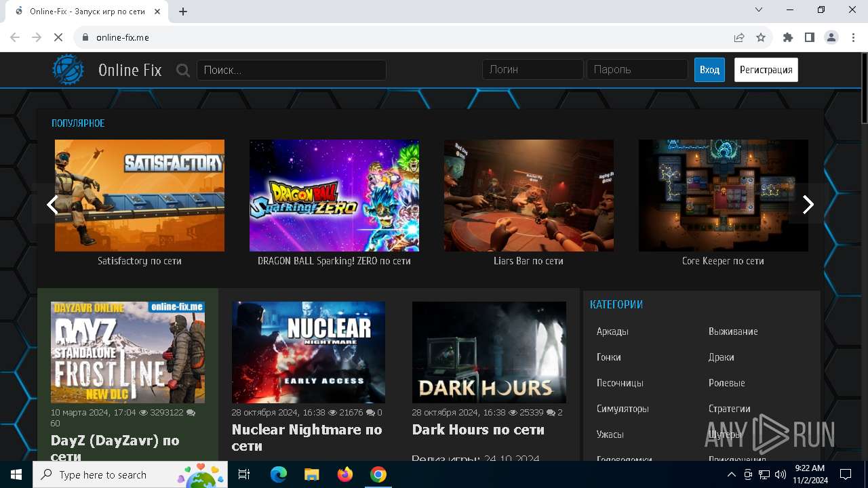Select the Ужасы category

(610, 434)
